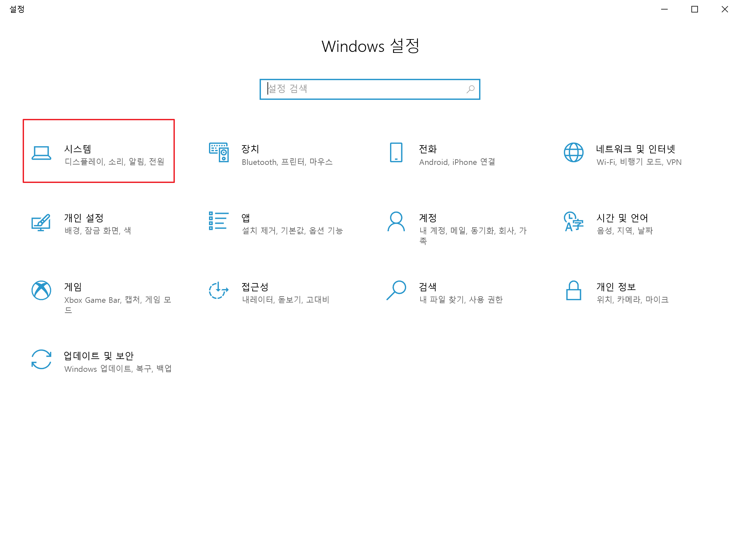Open the 시간 및 언어 icon

pos(573,222)
